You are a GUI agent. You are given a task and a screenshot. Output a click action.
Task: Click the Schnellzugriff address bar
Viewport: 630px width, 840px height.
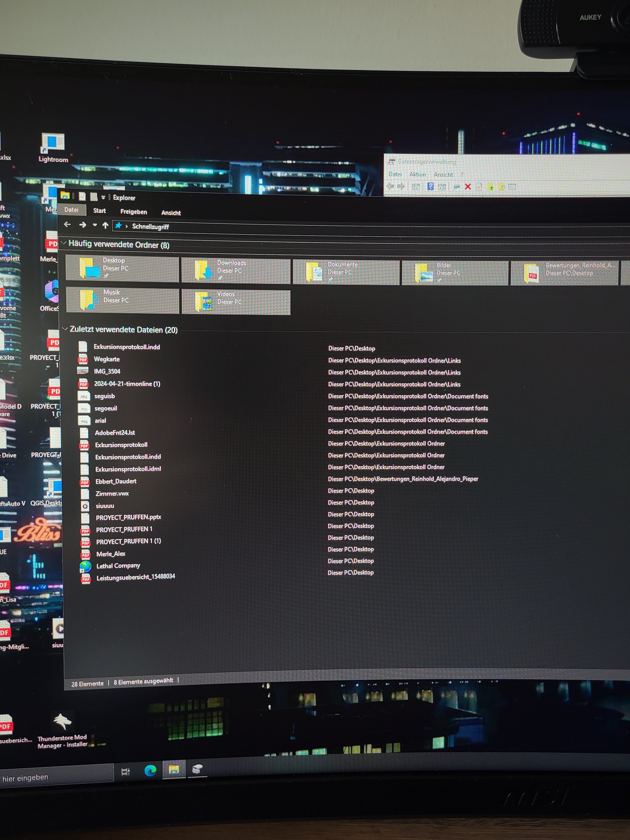point(150,226)
